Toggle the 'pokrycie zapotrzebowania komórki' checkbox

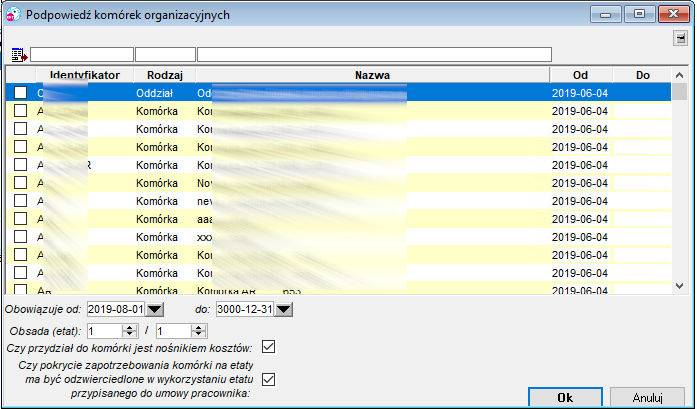[268, 380]
